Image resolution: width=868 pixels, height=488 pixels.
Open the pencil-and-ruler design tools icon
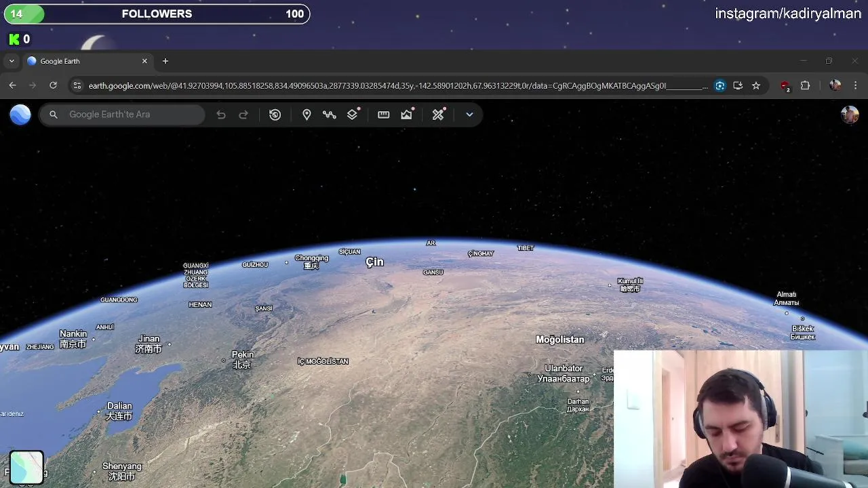click(439, 115)
